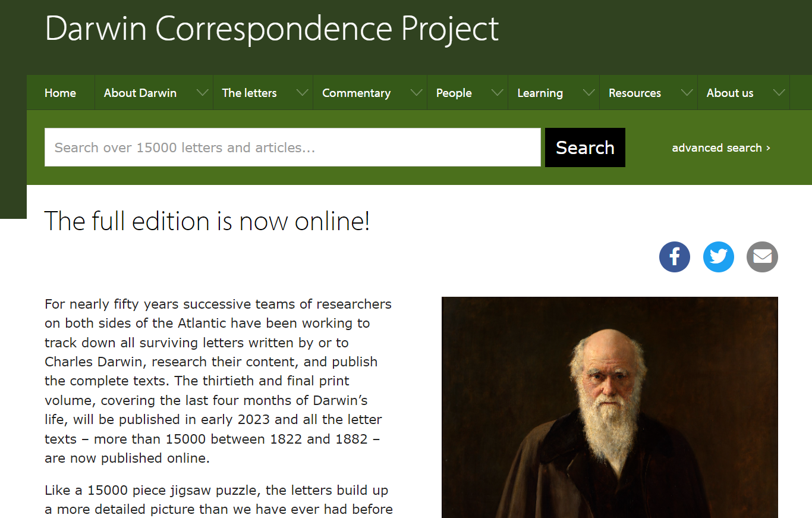Expand the Commentary submenu chevron
Image resolution: width=812 pixels, height=518 pixels.
(x=417, y=93)
